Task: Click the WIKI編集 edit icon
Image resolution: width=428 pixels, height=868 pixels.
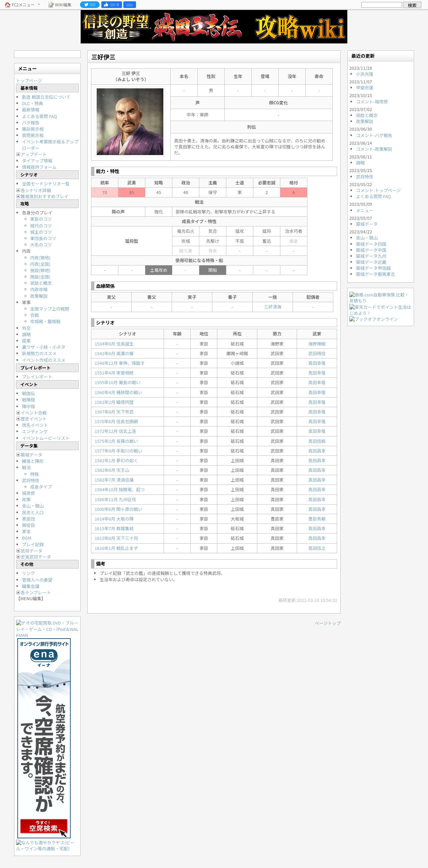Action: 51,5
